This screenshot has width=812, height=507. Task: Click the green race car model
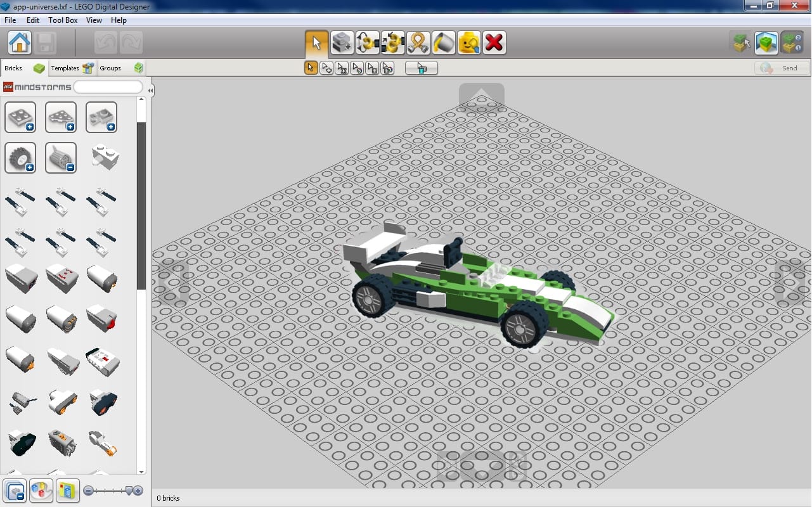pos(479,286)
